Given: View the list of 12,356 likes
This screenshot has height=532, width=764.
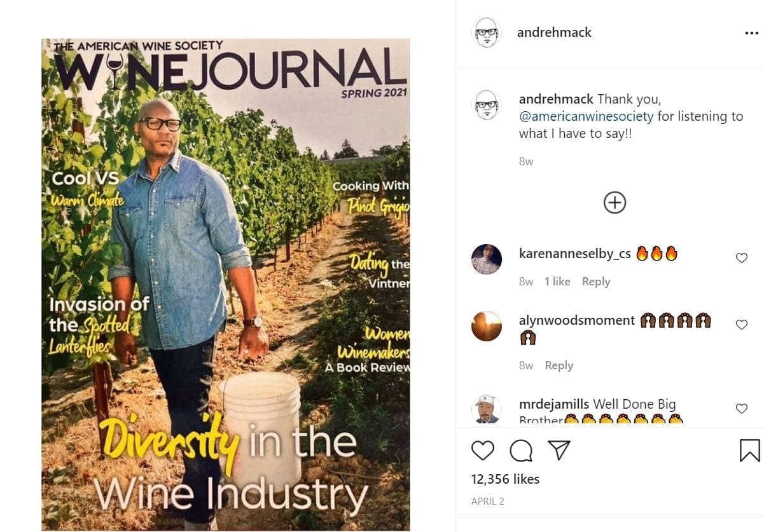Looking at the screenshot, I should tap(504, 479).
